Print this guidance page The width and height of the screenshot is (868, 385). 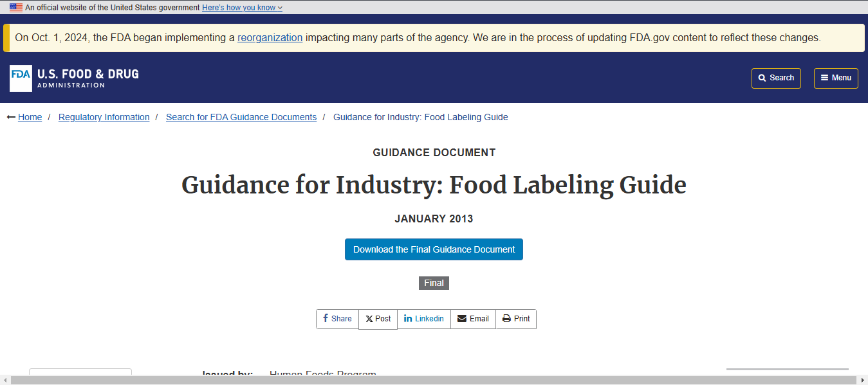click(x=516, y=319)
